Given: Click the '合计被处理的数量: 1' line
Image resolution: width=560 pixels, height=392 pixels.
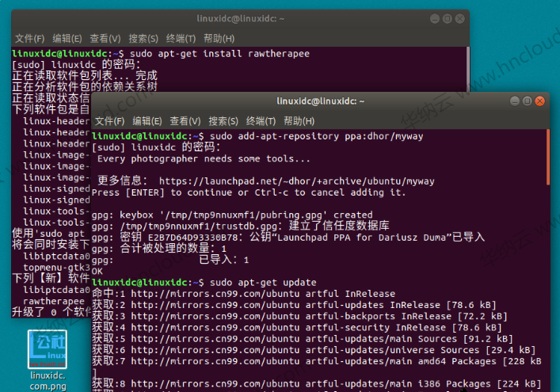Looking at the screenshot, I should tap(159, 249).
